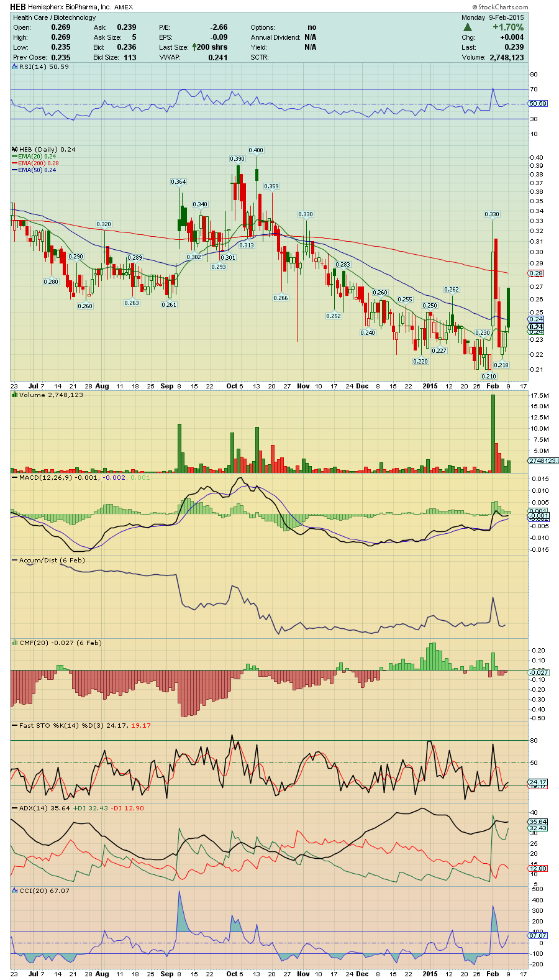
Task: Click the red 0.28 EMA axis tag
Action: [536, 273]
